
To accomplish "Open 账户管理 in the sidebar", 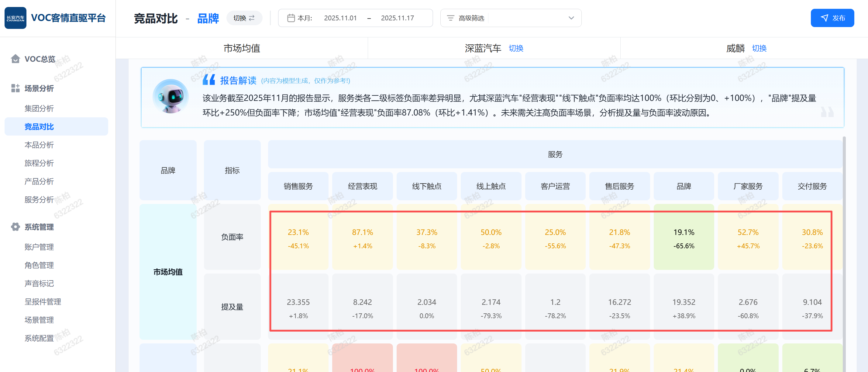I will click(x=39, y=247).
